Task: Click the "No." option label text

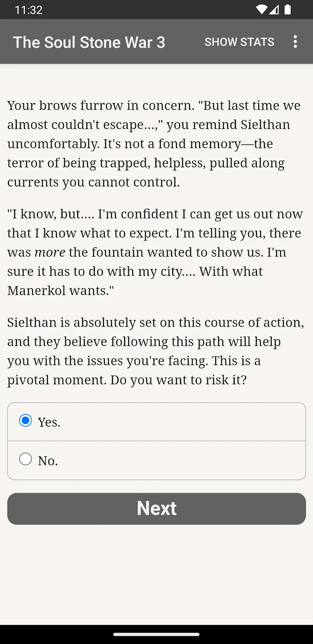Action: point(48,461)
